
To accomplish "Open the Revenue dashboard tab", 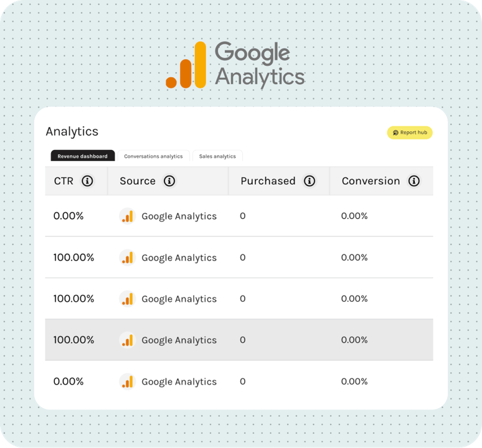I will [82, 156].
